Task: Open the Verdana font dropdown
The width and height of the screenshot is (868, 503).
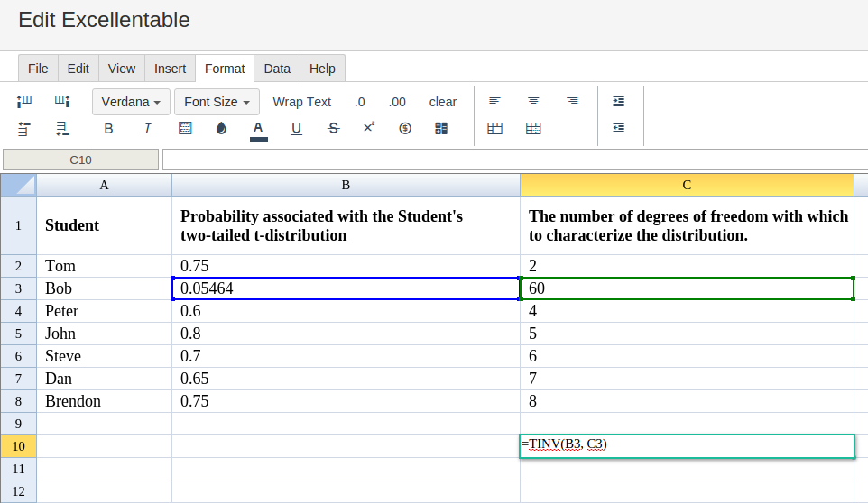Action: [131, 102]
